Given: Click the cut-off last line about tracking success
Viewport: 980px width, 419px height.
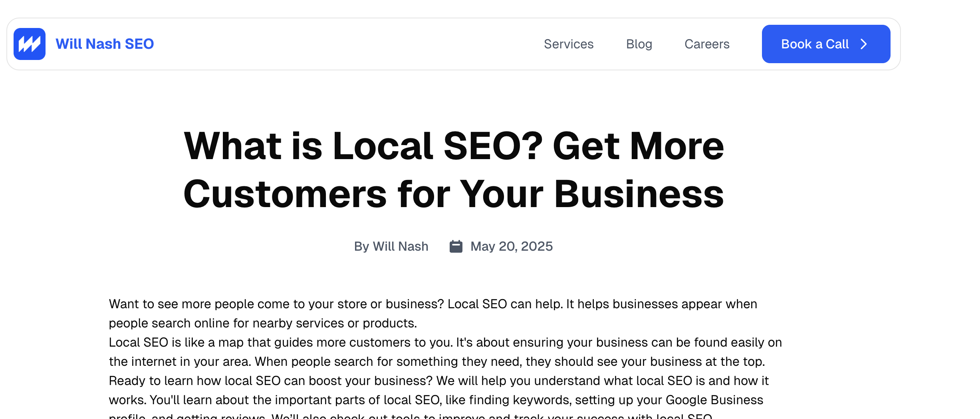Looking at the screenshot, I should (x=411, y=416).
